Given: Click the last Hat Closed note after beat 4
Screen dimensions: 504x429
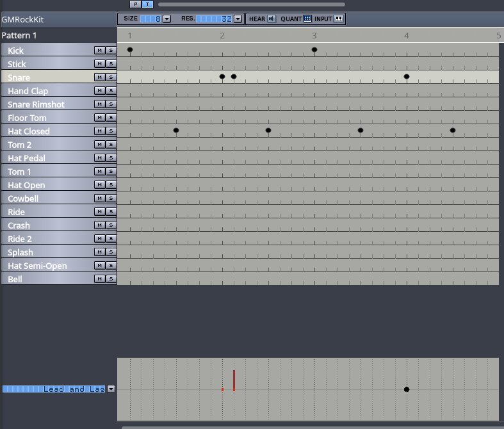Looking at the screenshot, I should (453, 130).
